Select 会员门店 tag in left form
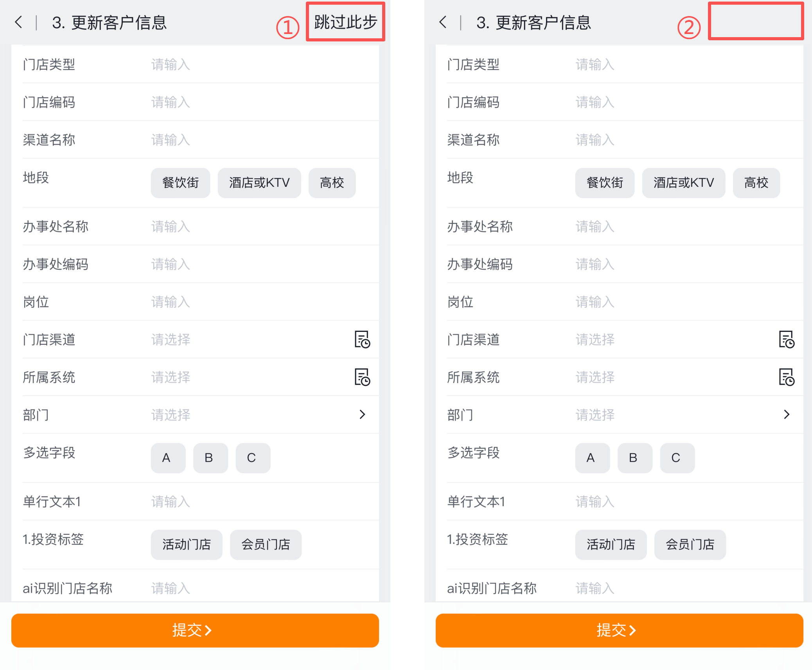The image size is (812, 670). (x=266, y=545)
